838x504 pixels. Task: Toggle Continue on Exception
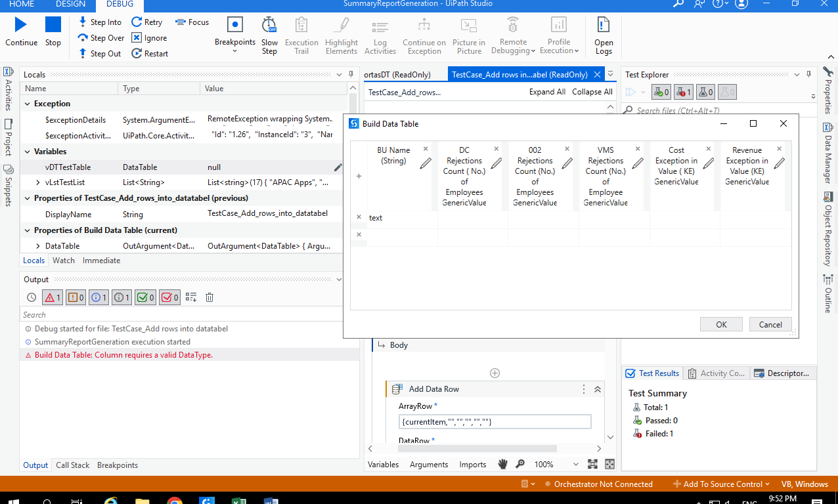coord(424,35)
